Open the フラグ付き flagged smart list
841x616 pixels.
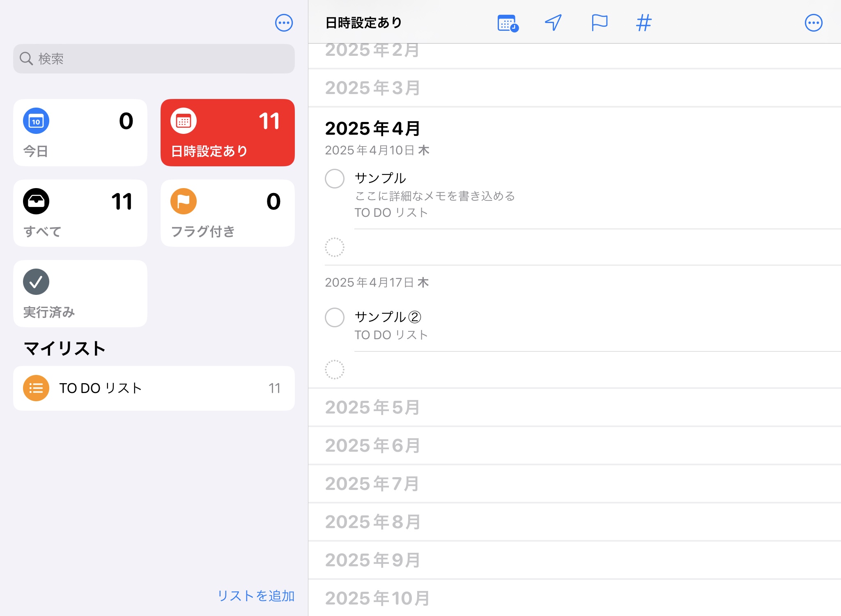[227, 213]
